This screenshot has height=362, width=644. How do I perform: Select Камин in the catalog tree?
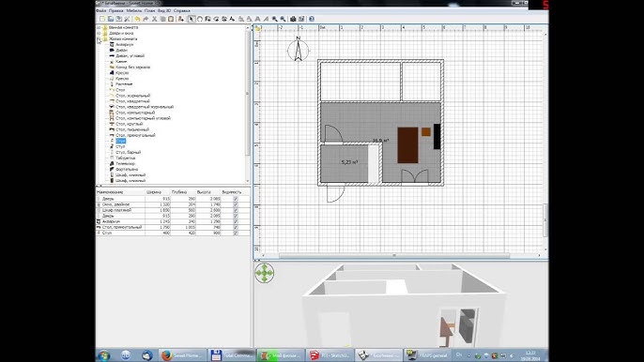[x=121, y=62]
